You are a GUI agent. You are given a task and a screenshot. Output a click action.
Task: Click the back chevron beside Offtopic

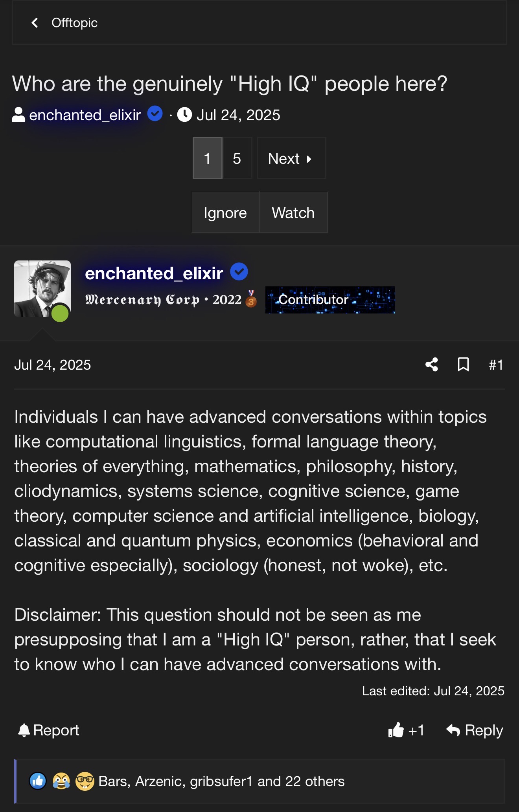pyautogui.click(x=35, y=23)
